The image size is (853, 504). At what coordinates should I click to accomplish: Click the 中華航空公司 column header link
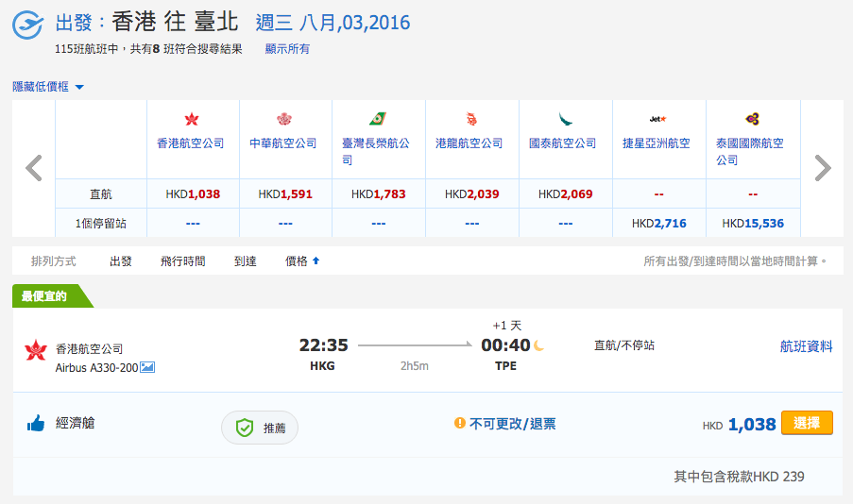[283, 143]
